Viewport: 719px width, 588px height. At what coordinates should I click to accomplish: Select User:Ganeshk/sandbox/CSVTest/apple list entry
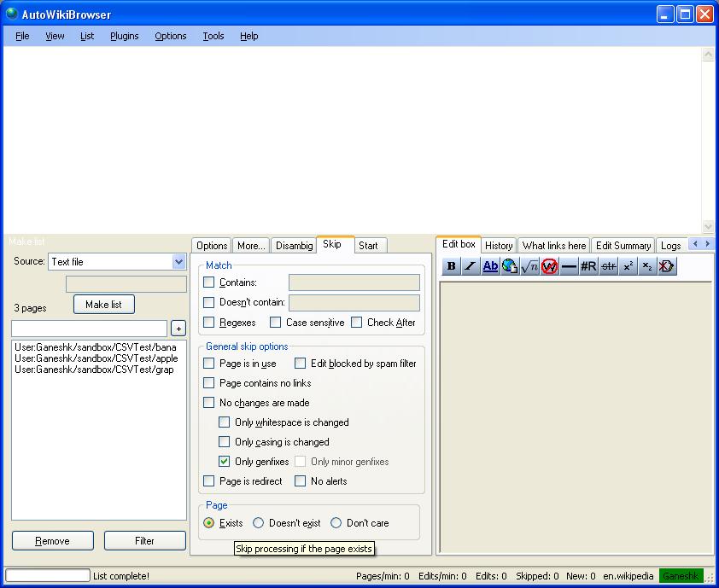[x=96, y=358]
